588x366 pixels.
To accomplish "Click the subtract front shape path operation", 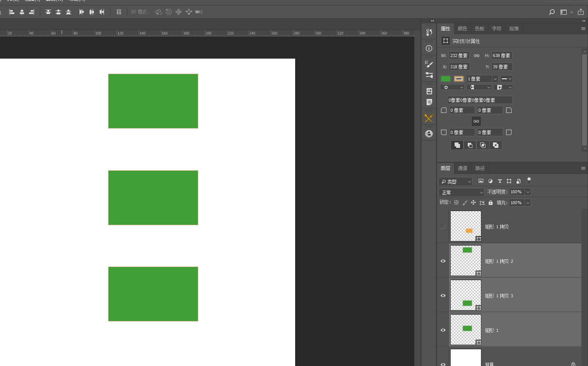I will [470, 145].
